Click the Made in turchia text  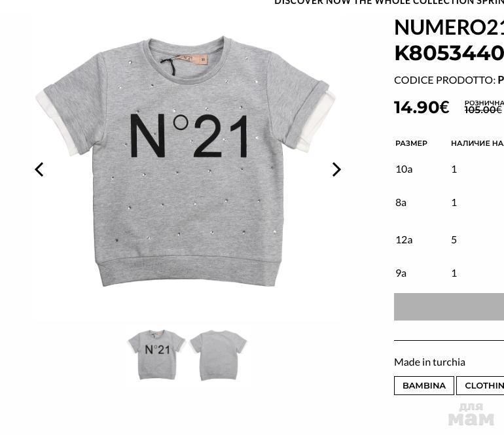tap(429, 362)
